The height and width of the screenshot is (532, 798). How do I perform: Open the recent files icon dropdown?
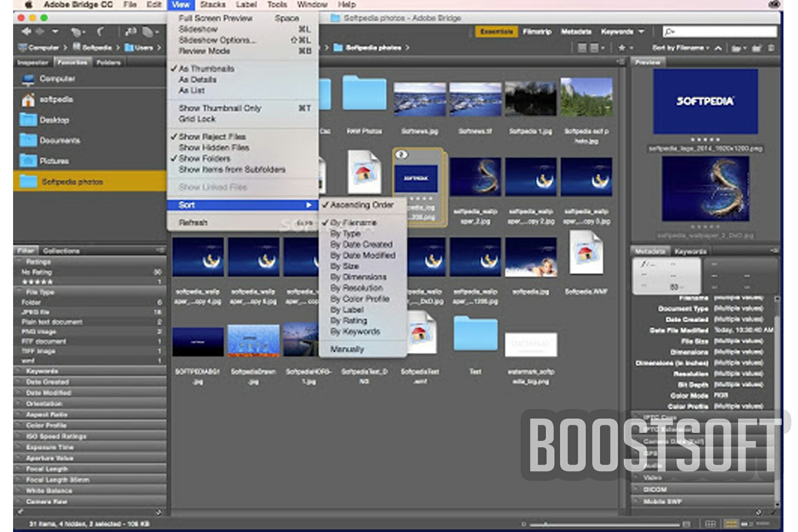point(738,48)
